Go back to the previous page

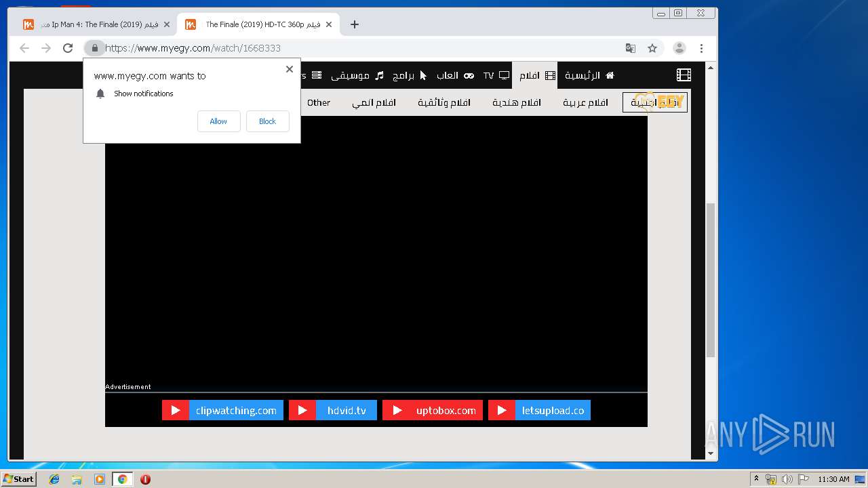coord(24,48)
